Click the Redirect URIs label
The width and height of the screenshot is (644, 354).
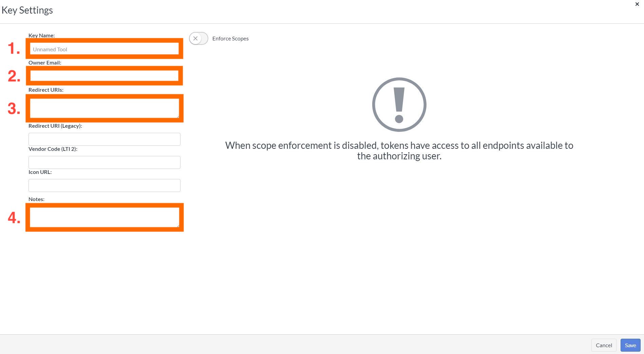46,90
